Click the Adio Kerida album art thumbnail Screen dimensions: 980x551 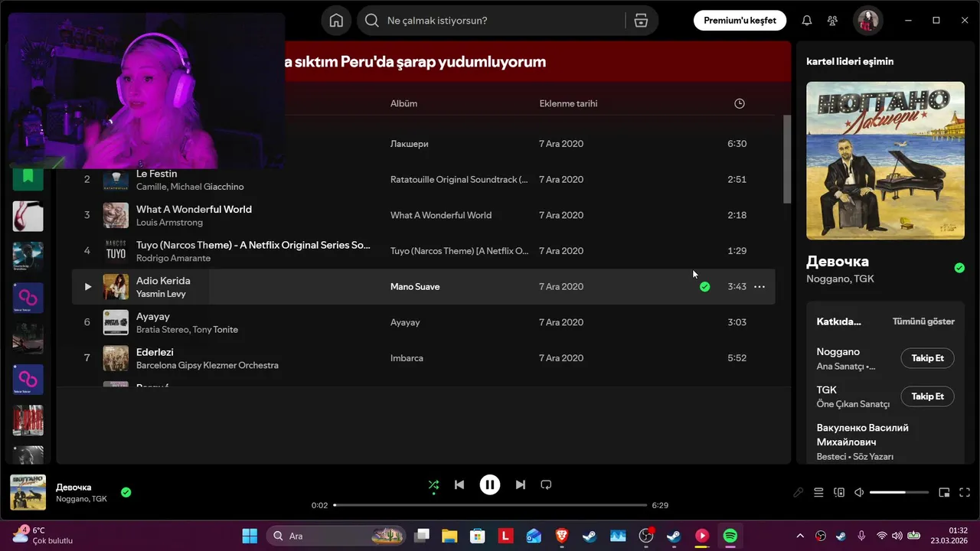(x=116, y=286)
